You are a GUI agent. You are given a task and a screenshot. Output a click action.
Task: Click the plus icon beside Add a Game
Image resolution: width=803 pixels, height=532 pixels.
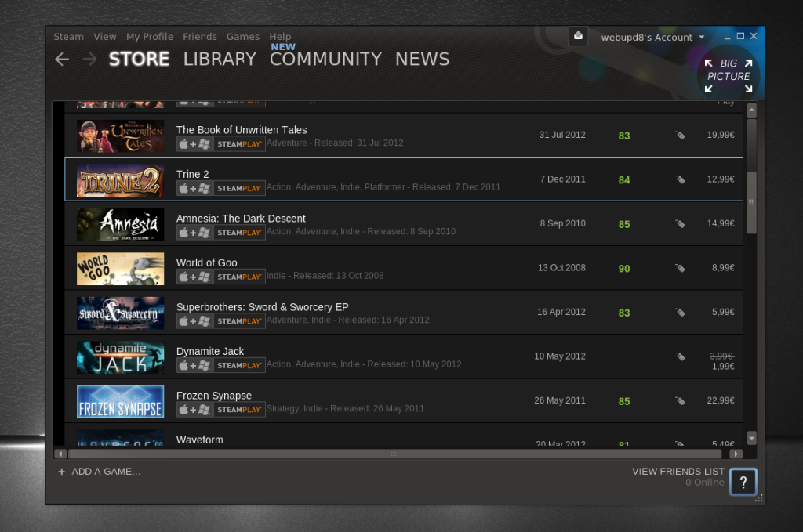(61, 472)
